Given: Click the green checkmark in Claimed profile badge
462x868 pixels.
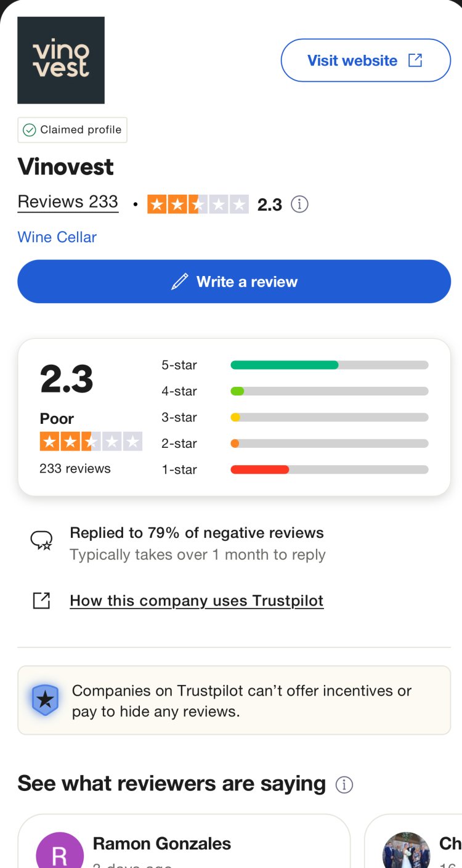Looking at the screenshot, I should pyautogui.click(x=29, y=130).
